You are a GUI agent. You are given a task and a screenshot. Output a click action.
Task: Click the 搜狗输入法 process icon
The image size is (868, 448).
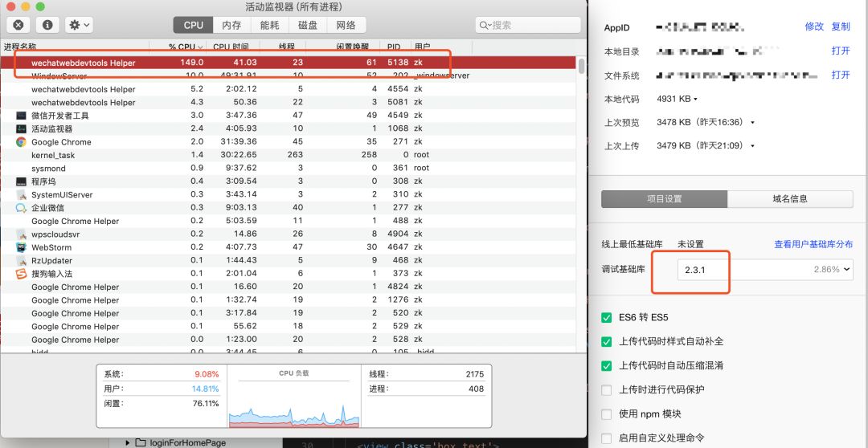coord(21,274)
